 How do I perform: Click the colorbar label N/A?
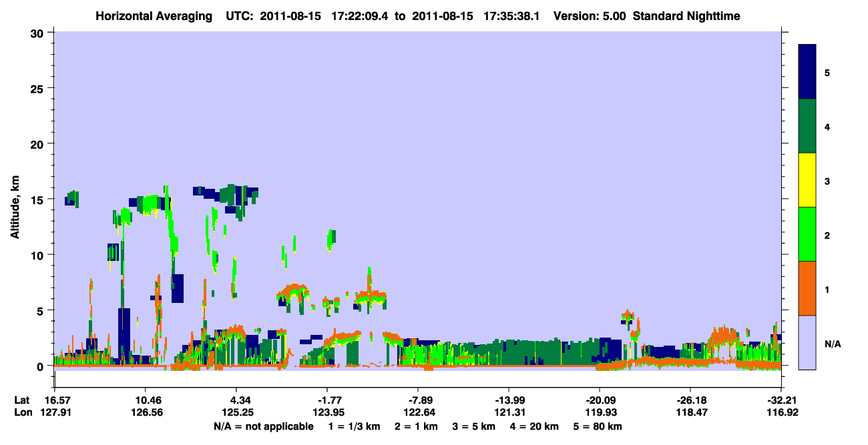[x=832, y=344]
